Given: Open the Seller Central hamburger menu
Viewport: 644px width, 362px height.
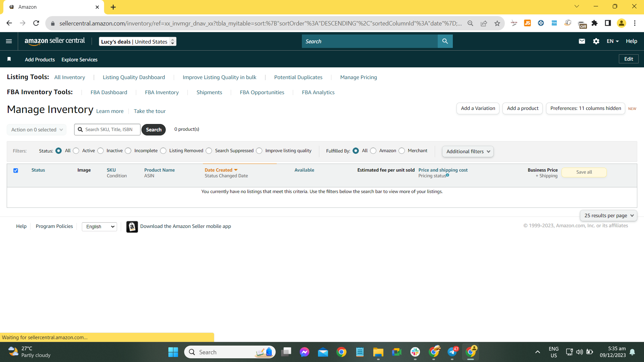Looking at the screenshot, I should (9, 41).
